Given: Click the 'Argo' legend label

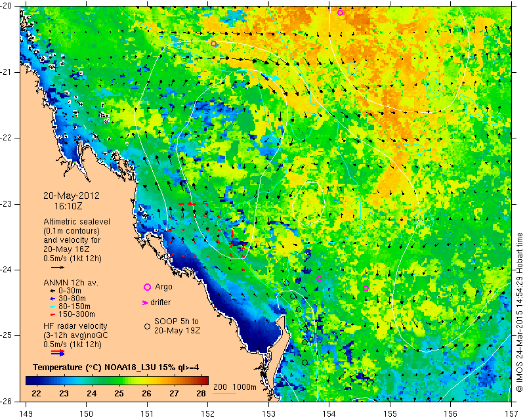Looking at the screenshot, I should pyautogui.click(x=163, y=287).
